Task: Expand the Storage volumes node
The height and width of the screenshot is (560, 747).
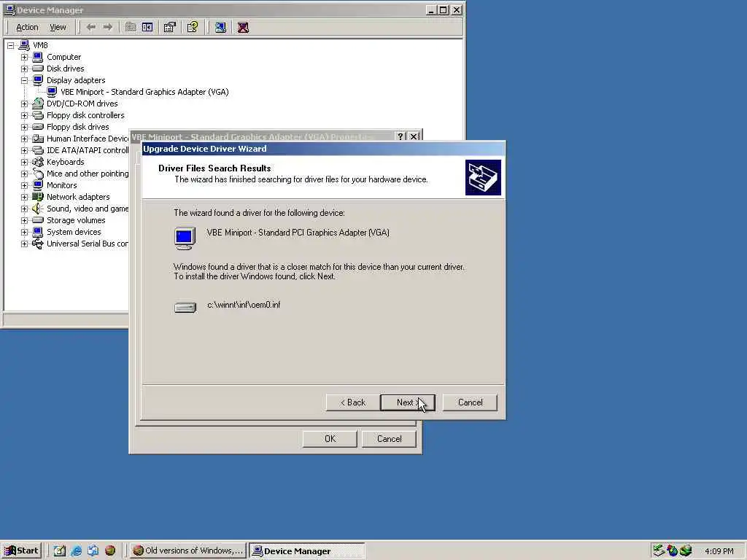Action: click(24, 220)
